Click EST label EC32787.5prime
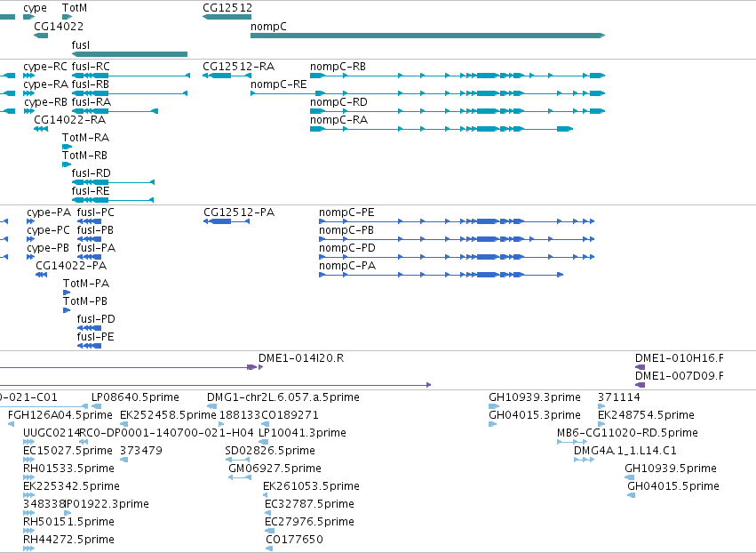This screenshot has height=553, width=756. coord(309,504)
